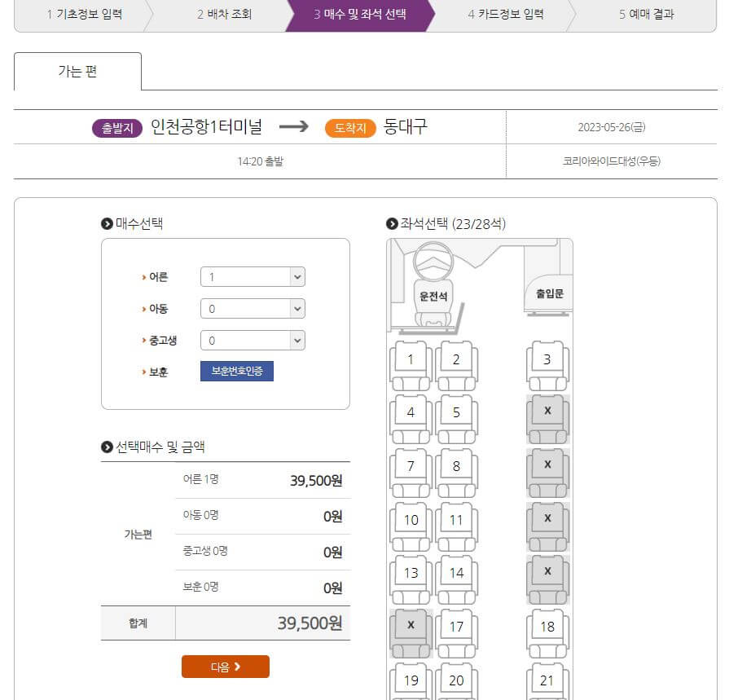Open the 아동 child count dropdown
Screen dimensions: 729x700
(x=253, y=308)
